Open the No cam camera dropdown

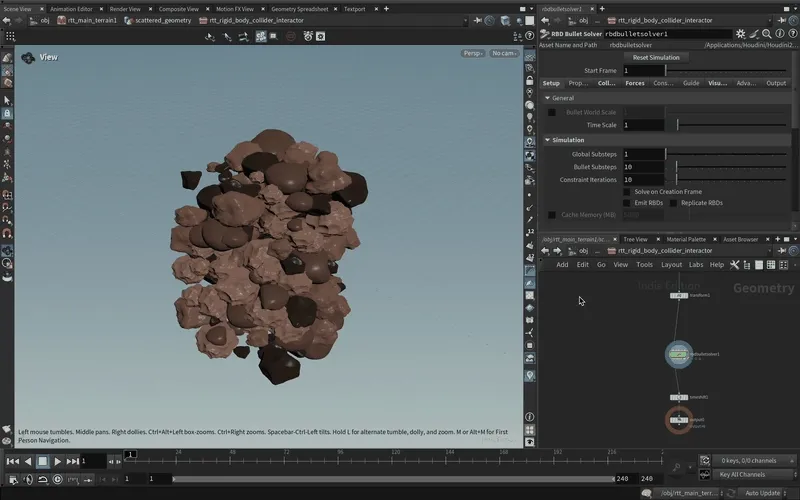[x=504, y=53]
